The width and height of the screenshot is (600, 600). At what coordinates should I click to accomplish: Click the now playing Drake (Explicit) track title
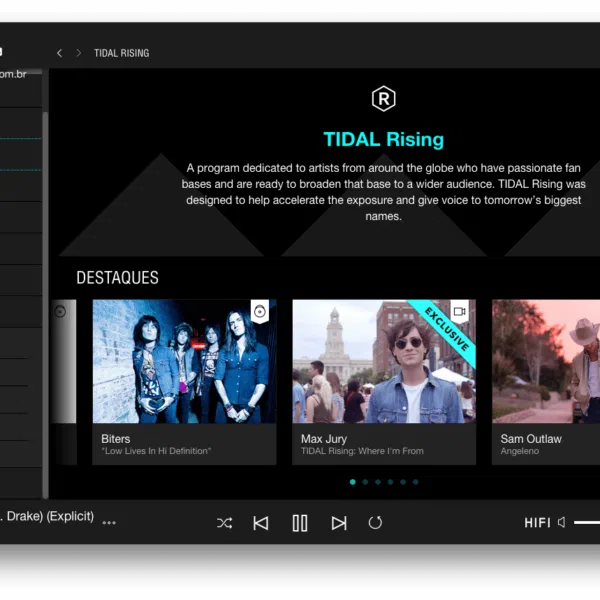[x=47, y=516]
